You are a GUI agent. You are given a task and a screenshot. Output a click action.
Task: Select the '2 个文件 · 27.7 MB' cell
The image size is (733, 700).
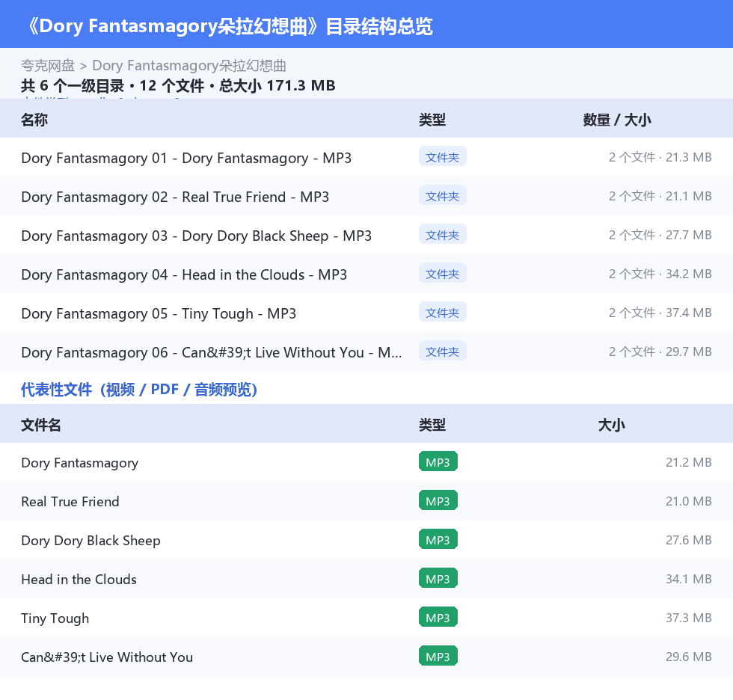(660, 235)
